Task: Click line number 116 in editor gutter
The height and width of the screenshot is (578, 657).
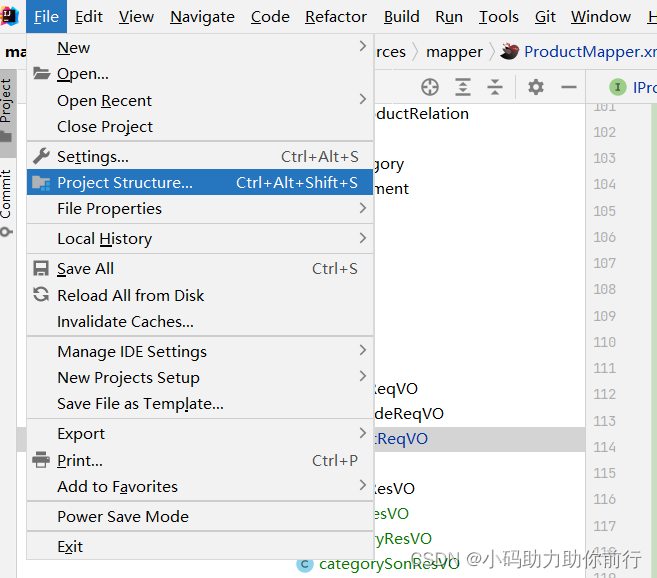Action: coord(604,499)
